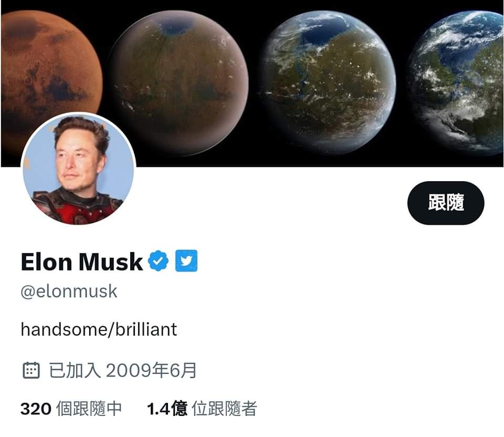Click the @elonmusk handle text
Viewport: 504px width, 437px height.
tap(69, 292)
